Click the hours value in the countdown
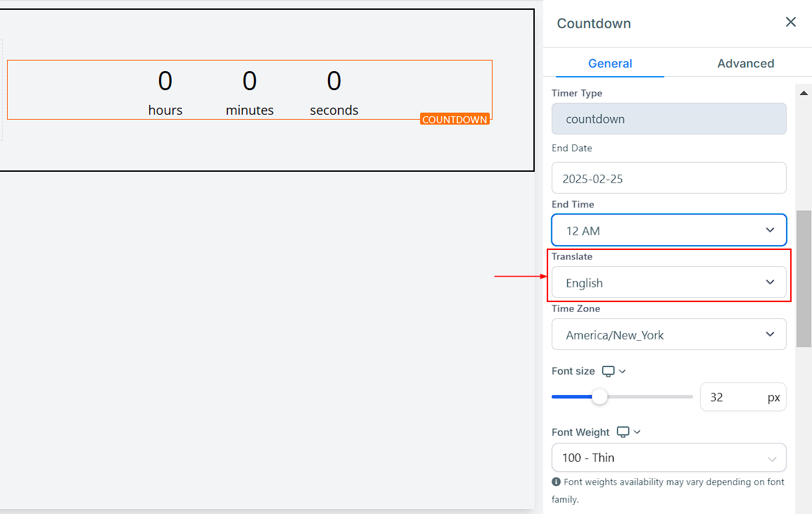The image size is (812, 514). point(165,81)
